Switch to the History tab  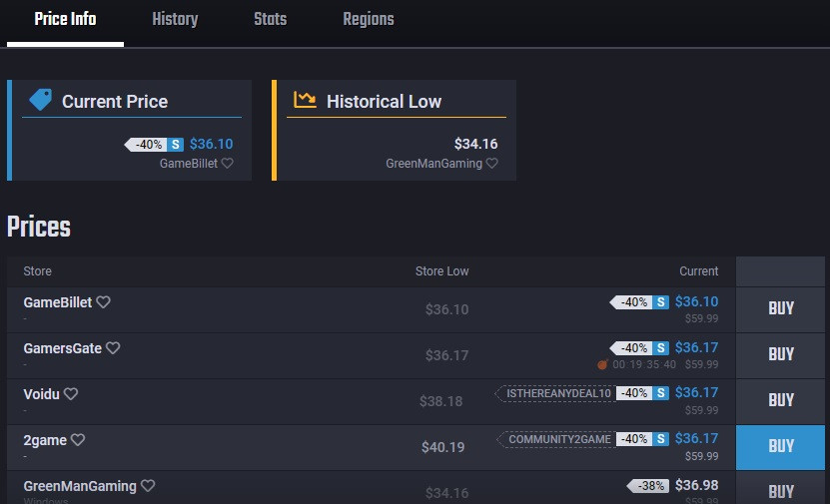[175, 20]
